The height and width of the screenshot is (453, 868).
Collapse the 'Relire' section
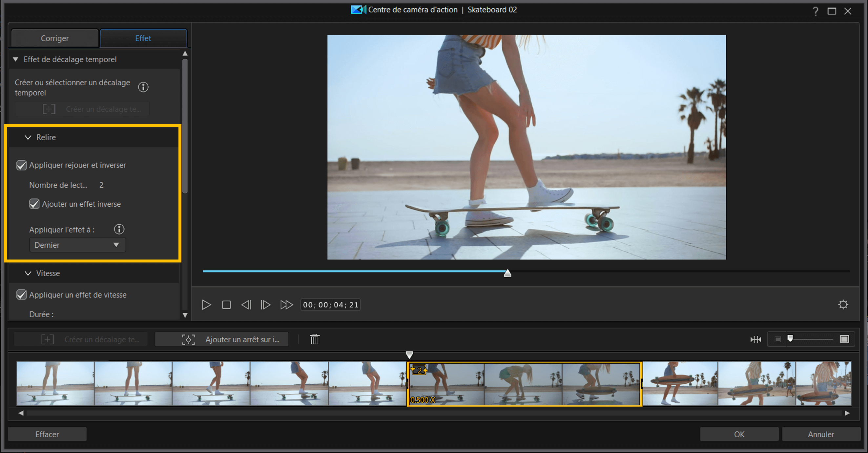(28, 137)
